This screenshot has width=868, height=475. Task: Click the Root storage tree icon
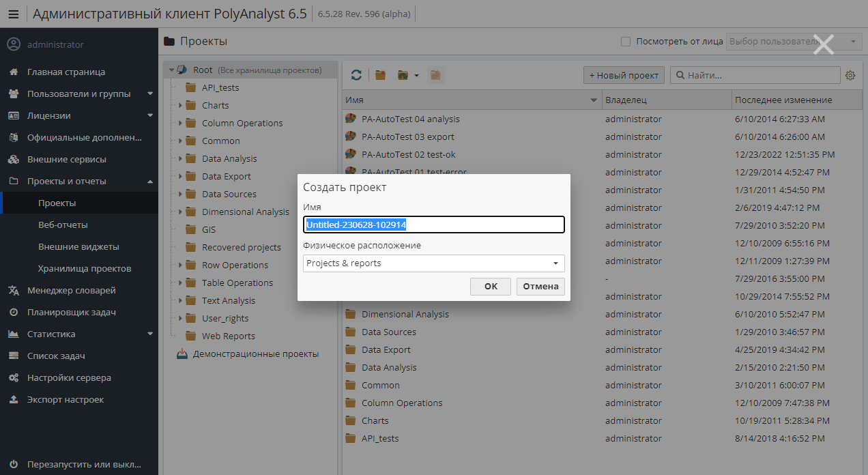tap(182, 70)
